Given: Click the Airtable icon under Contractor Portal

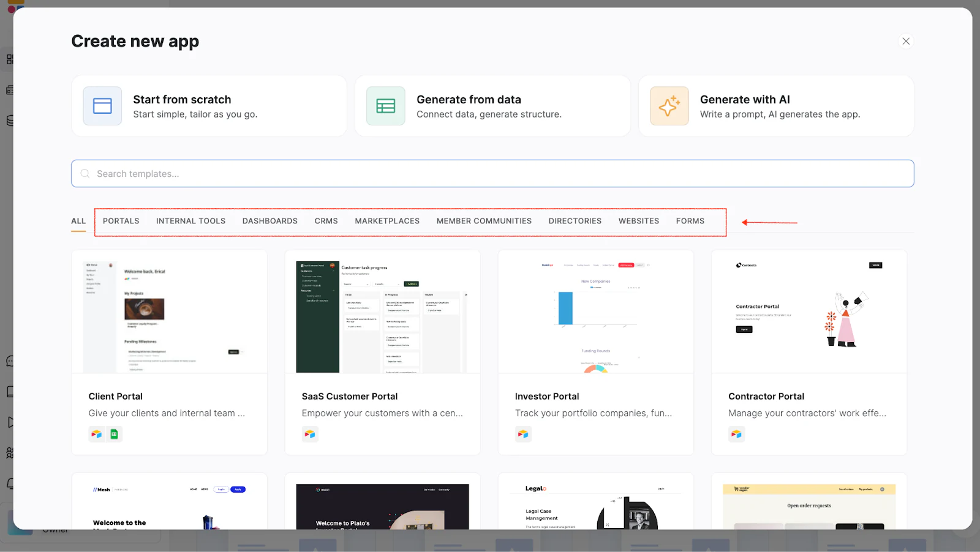Looking at the screenshot, I should [736, 434].
